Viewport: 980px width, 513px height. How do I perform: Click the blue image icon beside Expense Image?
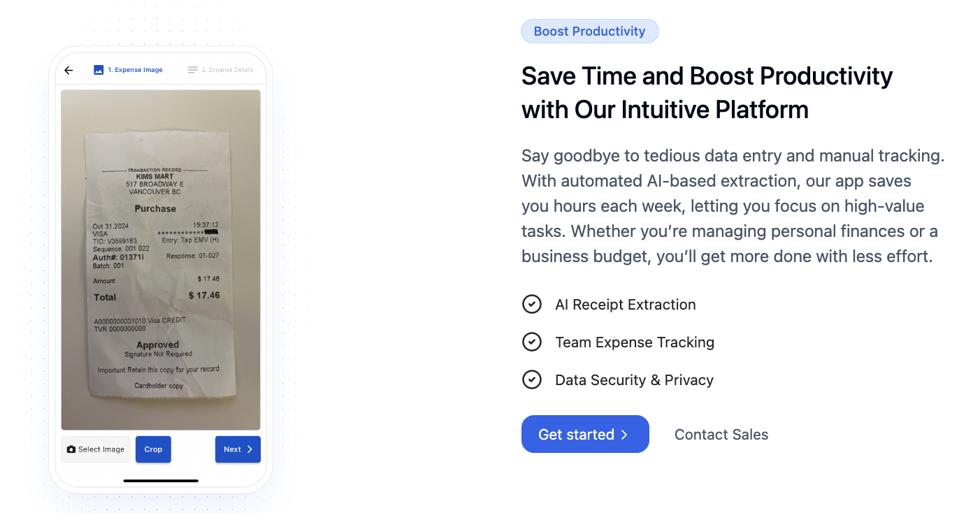[x=99, y=70]
